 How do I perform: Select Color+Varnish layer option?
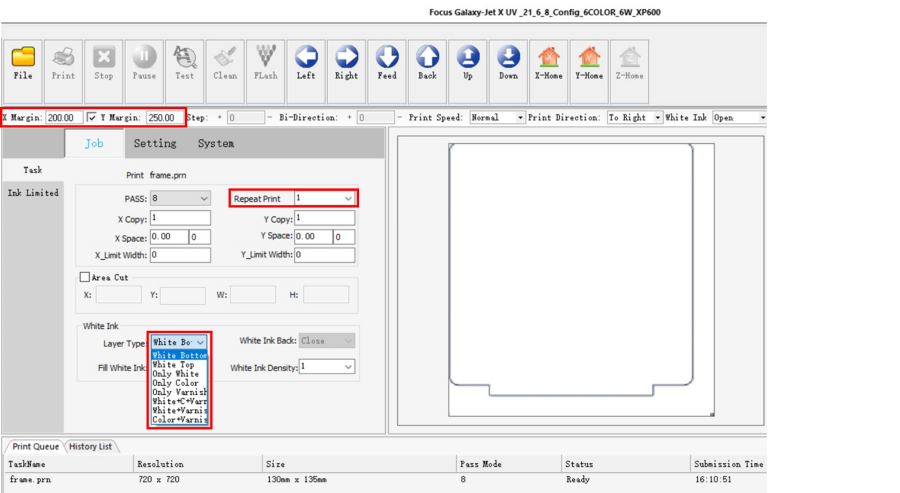179,420
